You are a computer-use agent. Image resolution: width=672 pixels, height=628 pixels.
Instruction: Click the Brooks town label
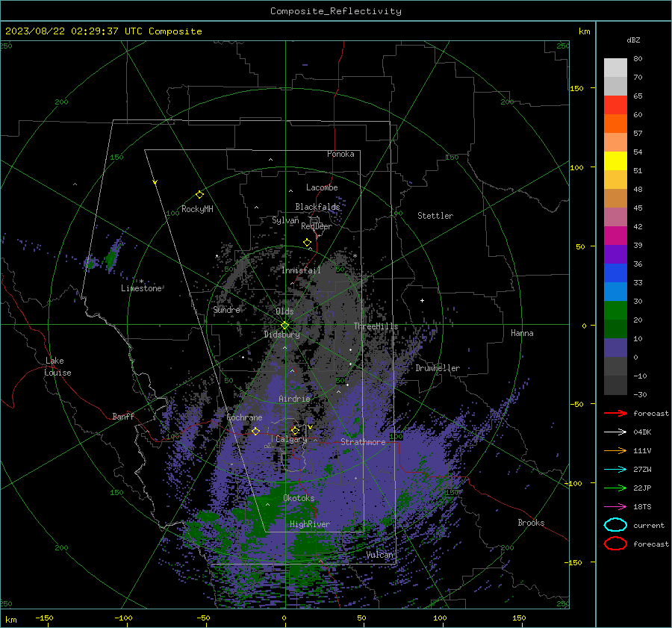[531, 523]
